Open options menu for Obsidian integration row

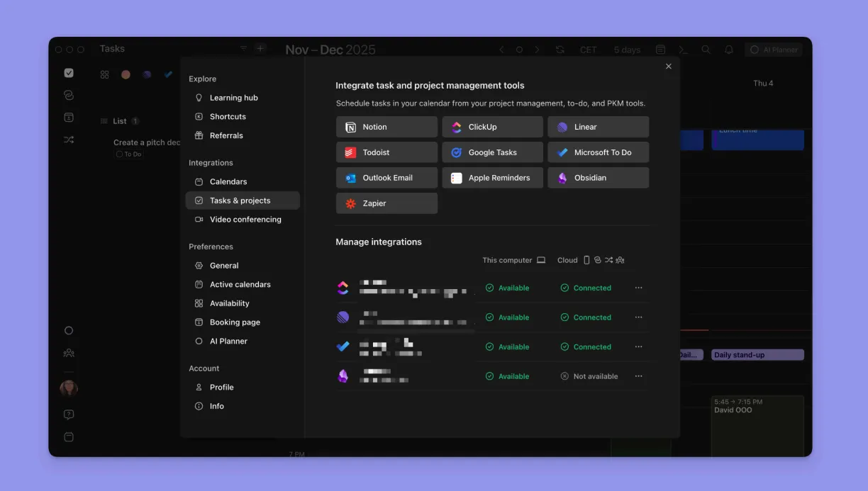point(638,376)
